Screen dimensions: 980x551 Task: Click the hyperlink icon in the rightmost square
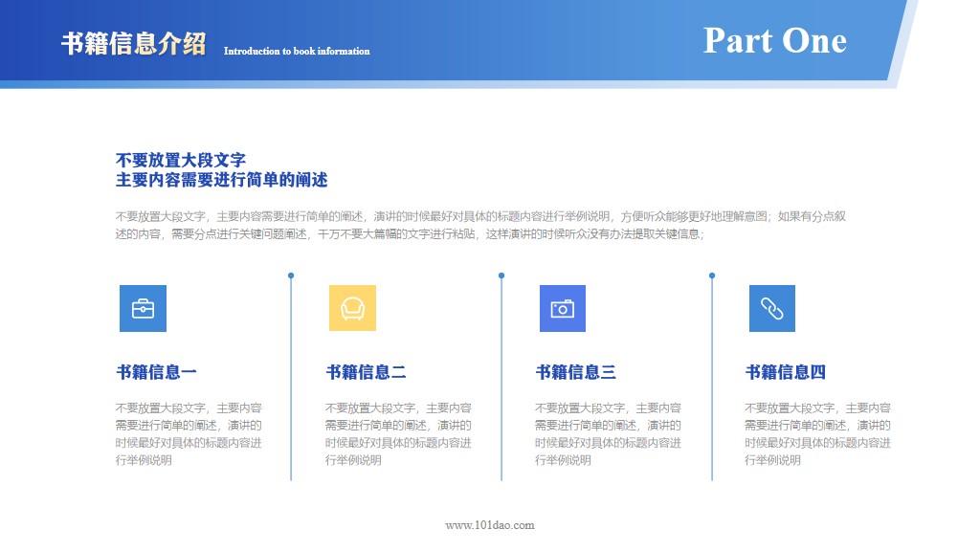click(771, 308)
